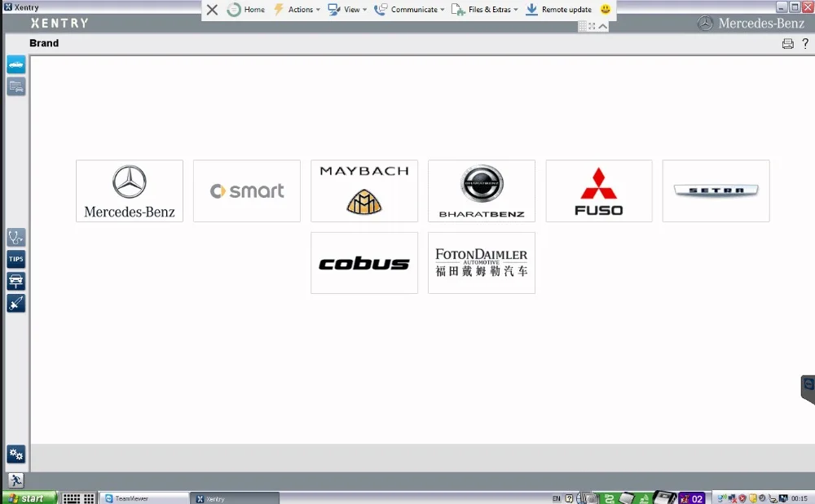Click the Windows Start button
Screen dimensions: 815x504
pyautogui.click(x=29, y=498)
